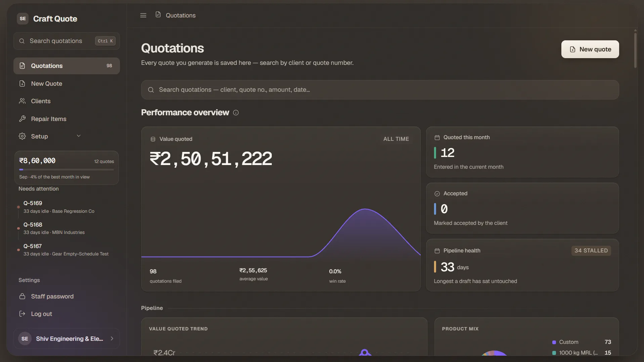
Task: Focus the main Search quotations input
Action: click(x=380, y=90)
